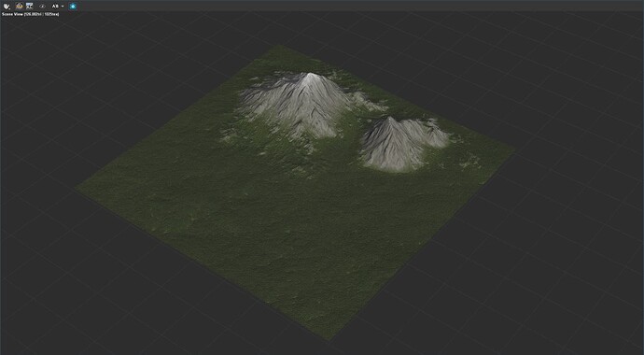Click the top far corner of the terrain
644x355 pixels.
click(279, 46)
